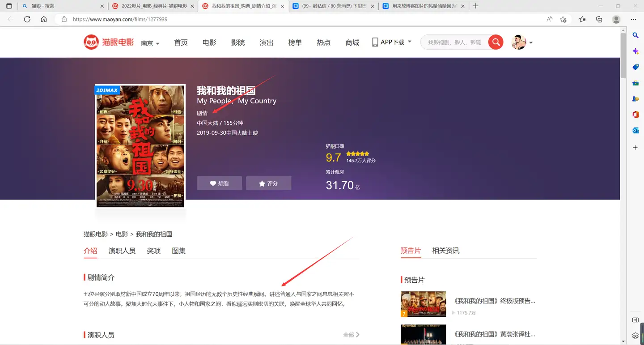Add a site to the sidebar
644x345 pixels.
coord(636,147)
